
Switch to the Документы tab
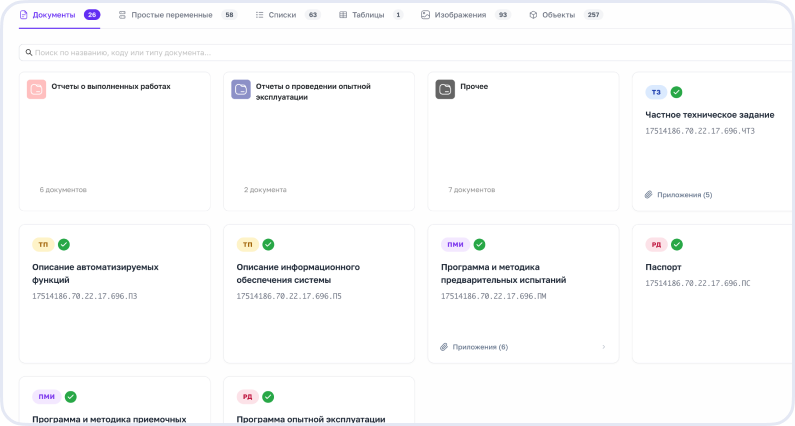point(59,15)
